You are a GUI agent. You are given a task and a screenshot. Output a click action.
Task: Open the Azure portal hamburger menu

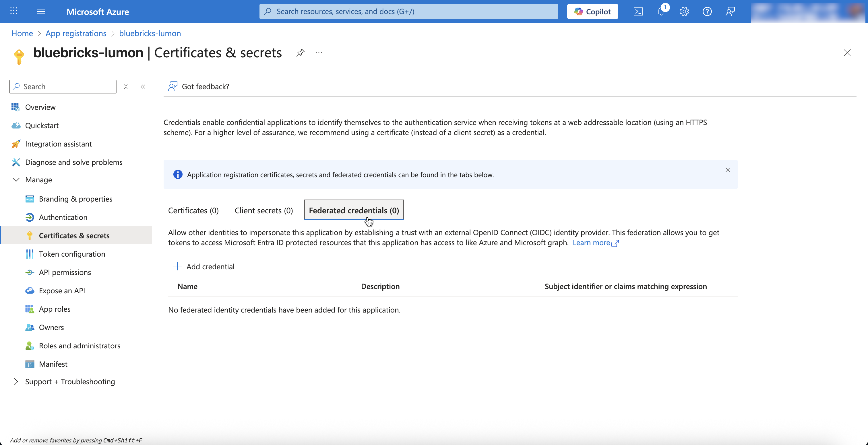tap(41, 12)
